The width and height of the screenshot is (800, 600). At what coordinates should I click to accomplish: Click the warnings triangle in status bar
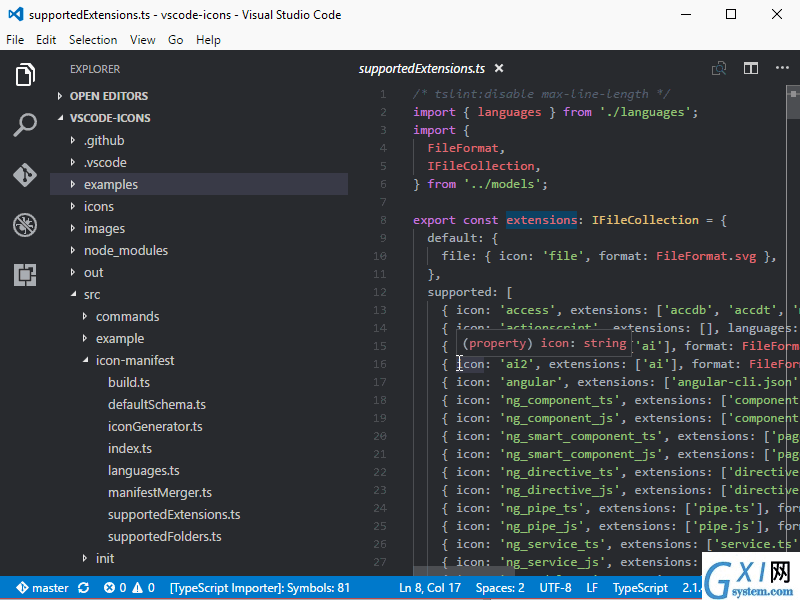[x=138, y=588]
